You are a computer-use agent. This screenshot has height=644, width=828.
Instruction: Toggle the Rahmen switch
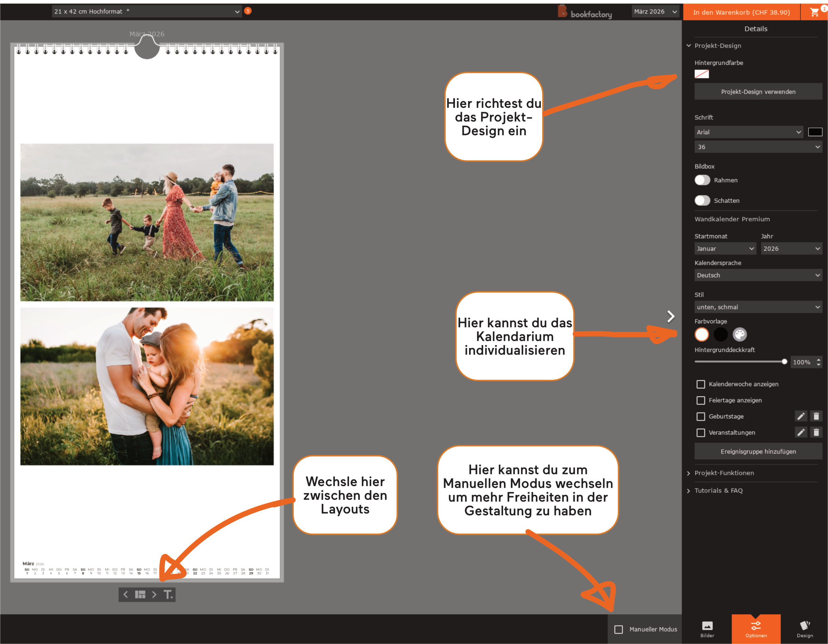point(702,180)
